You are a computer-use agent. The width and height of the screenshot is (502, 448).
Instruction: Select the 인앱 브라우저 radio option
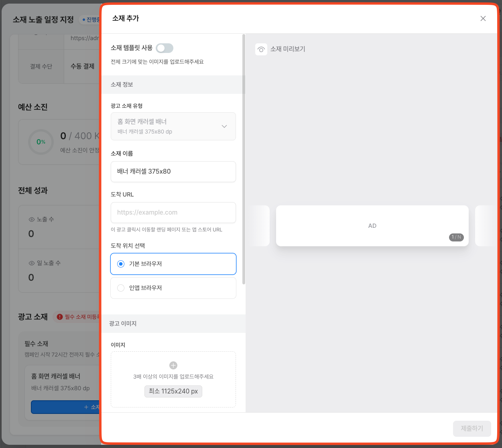121,288
